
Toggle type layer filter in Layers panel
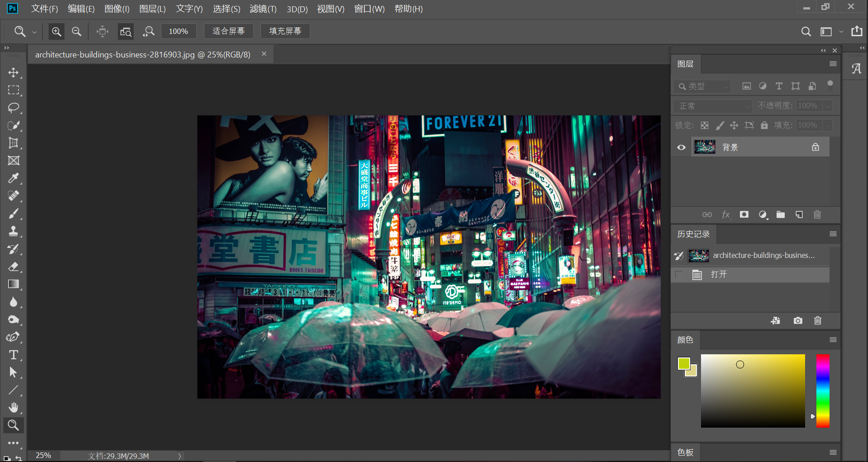(779, 86)
